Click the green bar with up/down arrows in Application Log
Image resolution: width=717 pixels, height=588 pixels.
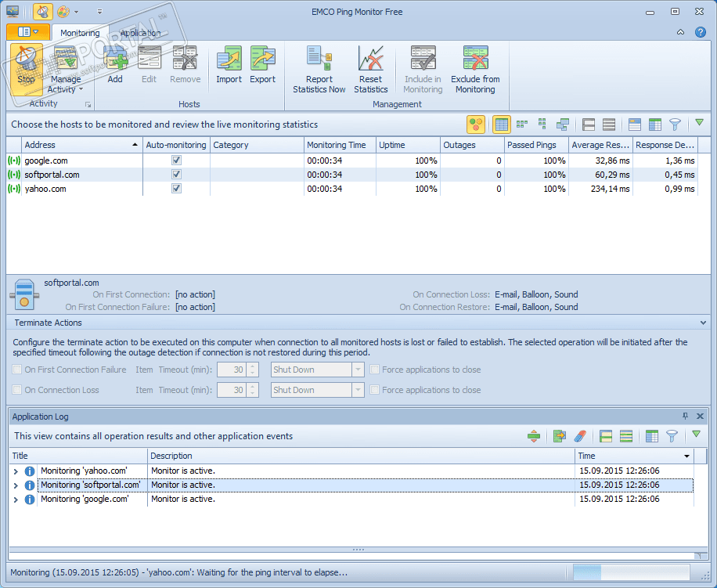(534, 436)
